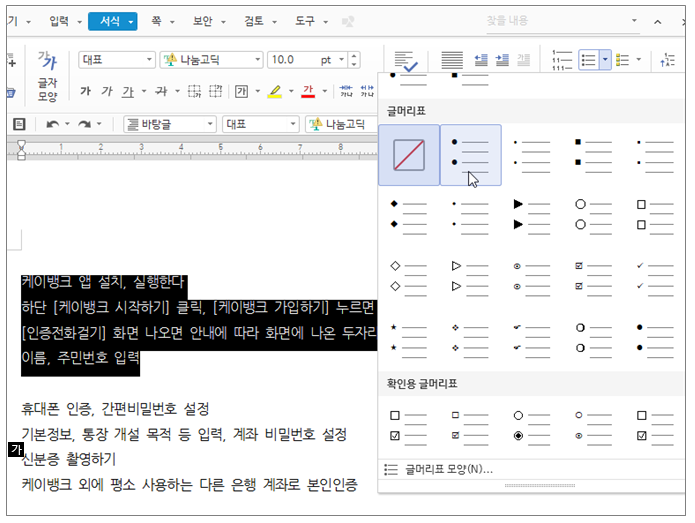Click the line '기본정보, 통장 개설 목적 등 입력'
Image resolution: width=695 pixels, height=523 pixels.
pos(124,434)
